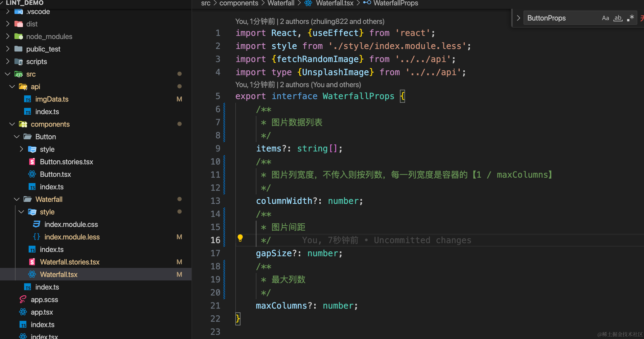The width and height of the screenshot is (644, 339).
Task: Click the TypeScript icon beside imgData.ts
Action: [x=27, y=99]
